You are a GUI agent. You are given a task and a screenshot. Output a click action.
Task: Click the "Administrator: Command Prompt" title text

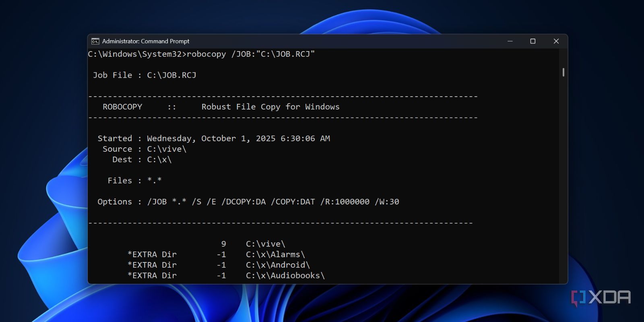pyautogui.click(x=146, y=41)
